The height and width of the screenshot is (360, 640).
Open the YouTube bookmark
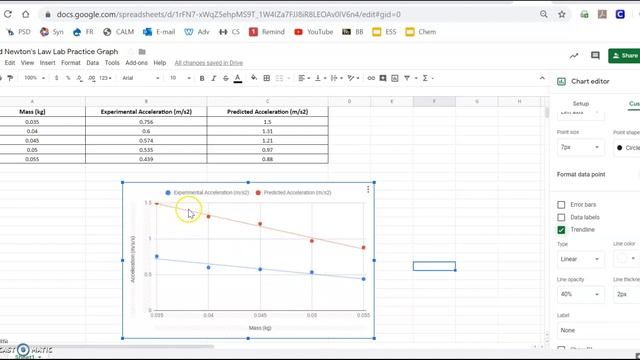click(x=313, y=32)
